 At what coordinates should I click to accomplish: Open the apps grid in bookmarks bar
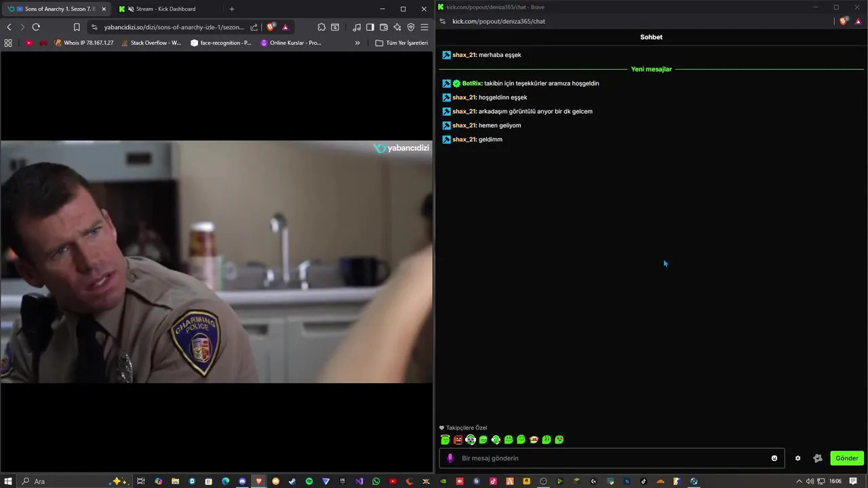pos(8,43)
